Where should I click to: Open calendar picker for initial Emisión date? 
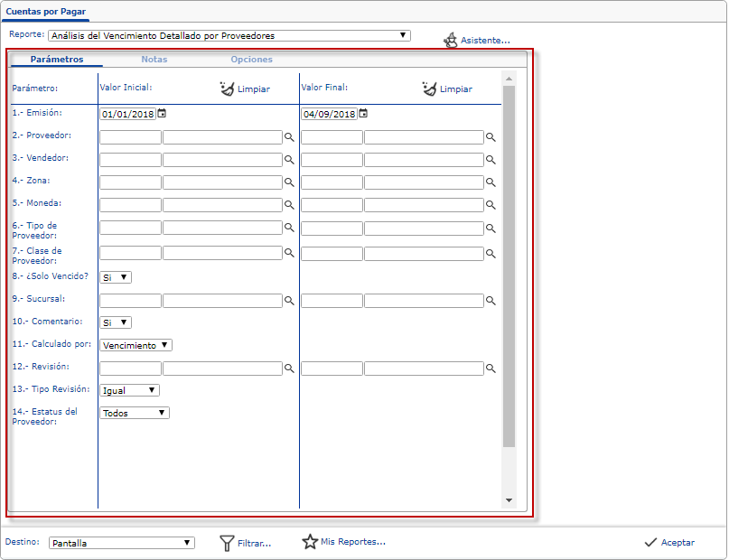pos(162,114)
